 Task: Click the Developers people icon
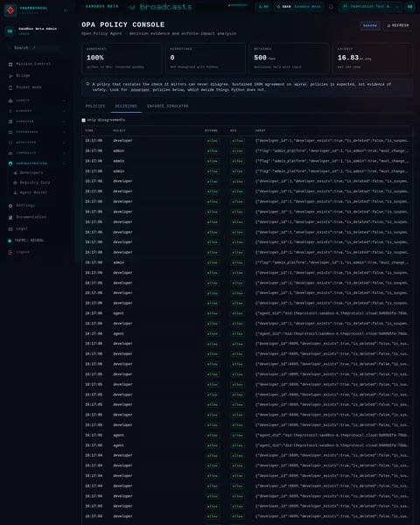click(x=15, y=172)
